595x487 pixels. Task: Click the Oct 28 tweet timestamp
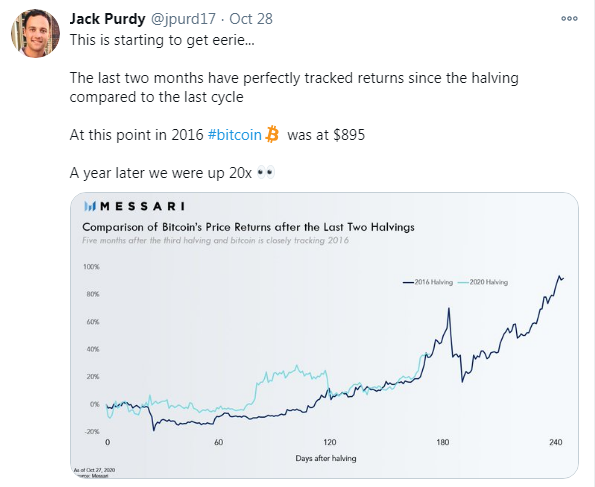(251, 19)
